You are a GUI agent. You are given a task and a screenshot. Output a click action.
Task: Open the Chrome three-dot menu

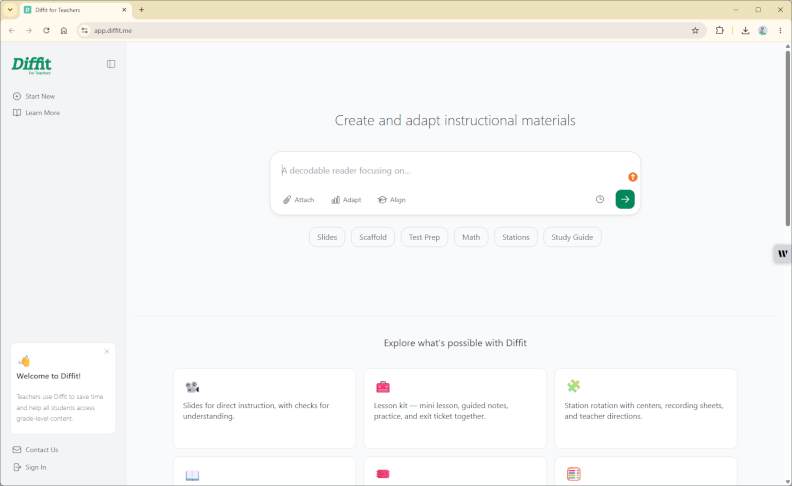tap(780, 30)
